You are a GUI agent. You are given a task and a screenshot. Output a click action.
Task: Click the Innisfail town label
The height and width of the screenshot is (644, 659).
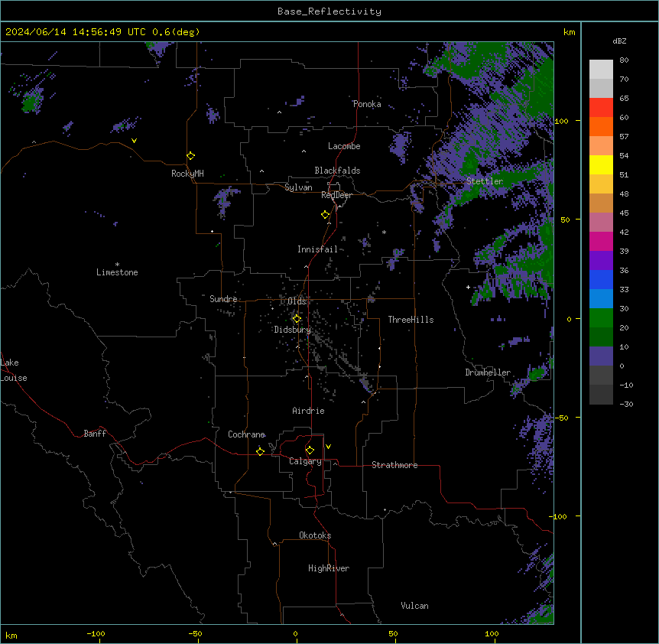[317, 249]
